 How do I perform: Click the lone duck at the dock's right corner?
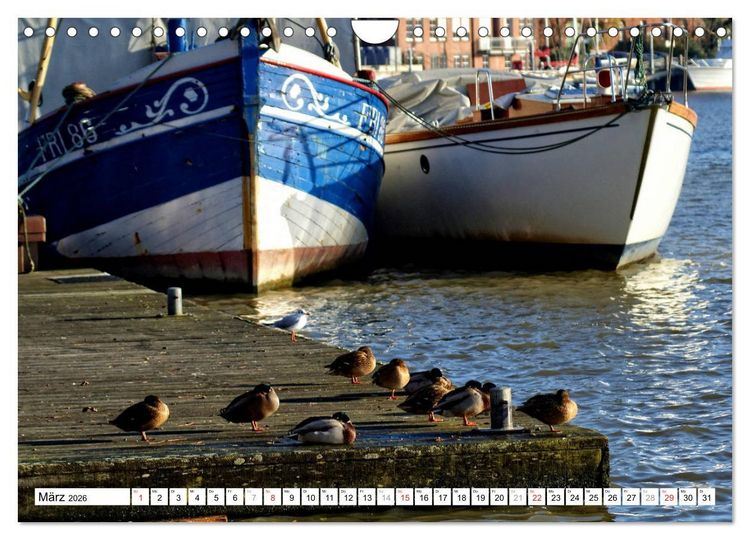pos(548,409)
